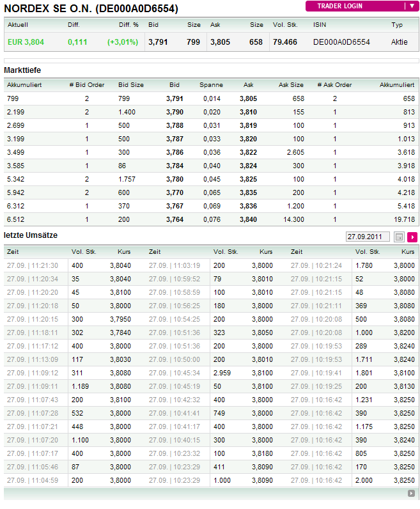The height and width of the screenshot is (509, 420).
Task: Click the total volume 79.466
Action: pyautogui.click(x=285, y=42)
